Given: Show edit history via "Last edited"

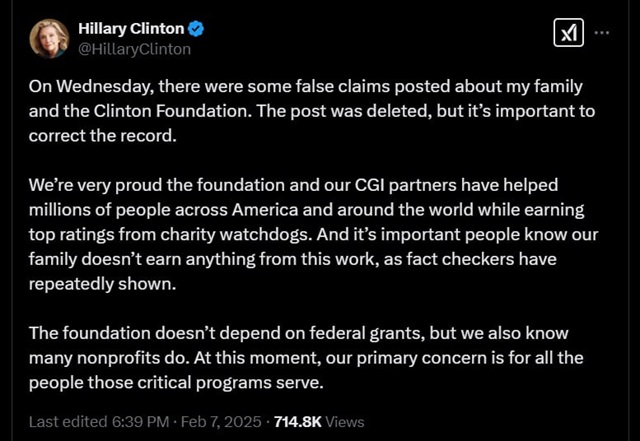Looking at the screenshot, I should tap(68, 421).
